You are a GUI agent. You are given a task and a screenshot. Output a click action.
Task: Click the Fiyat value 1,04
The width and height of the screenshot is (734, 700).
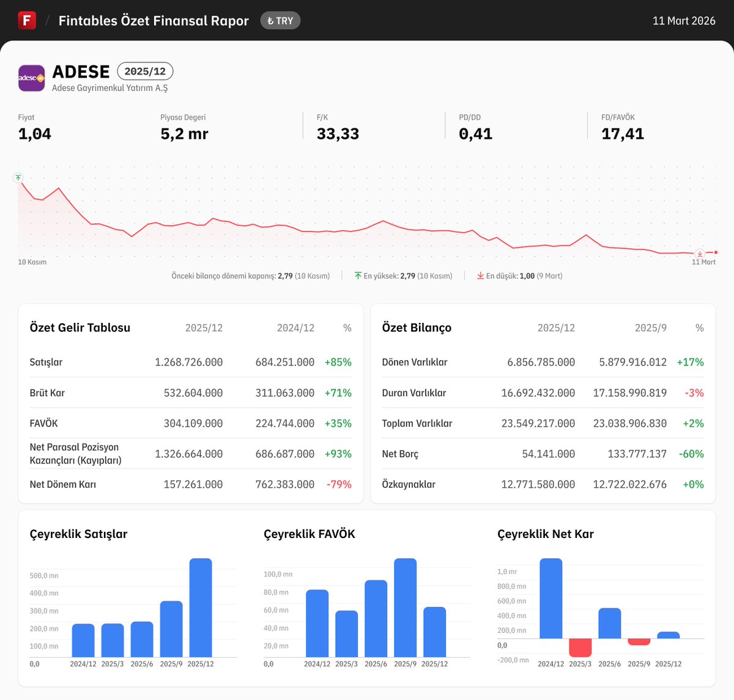coord(35,134)
